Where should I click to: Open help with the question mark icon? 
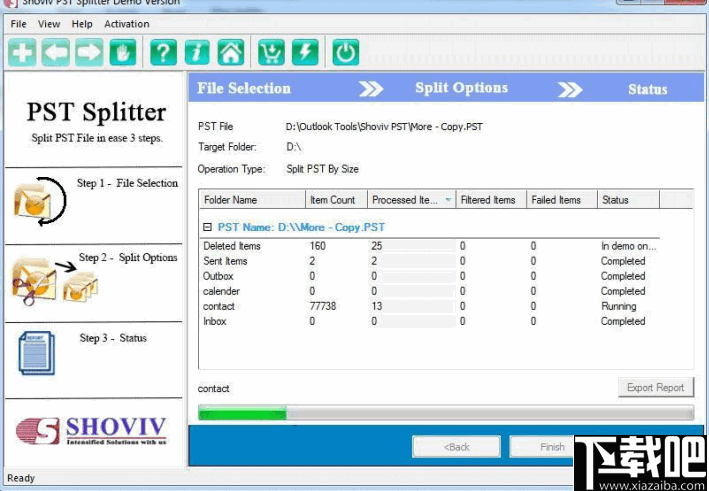pyautogui.click(x=163, y=52)
